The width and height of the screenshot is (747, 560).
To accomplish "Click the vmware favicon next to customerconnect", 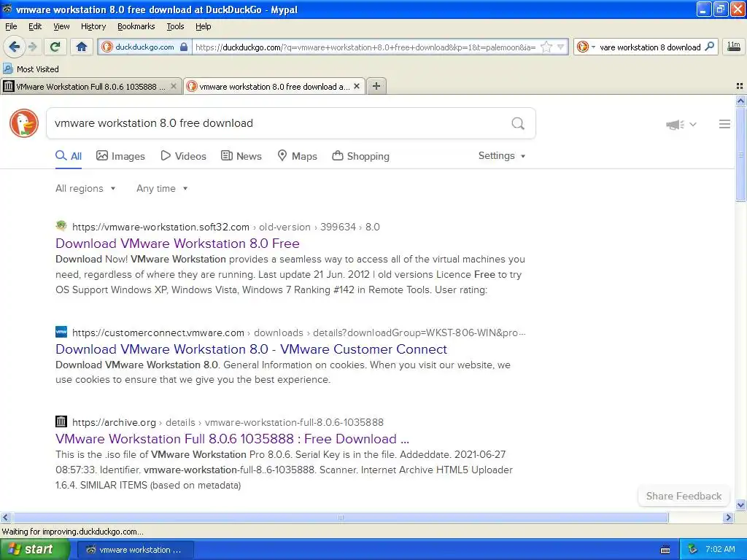I will click(x=61, y=332).
